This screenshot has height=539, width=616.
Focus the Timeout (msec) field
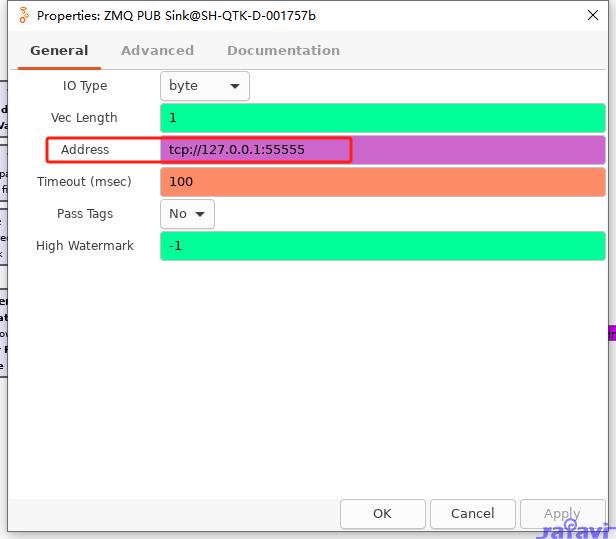coord(382,182)
